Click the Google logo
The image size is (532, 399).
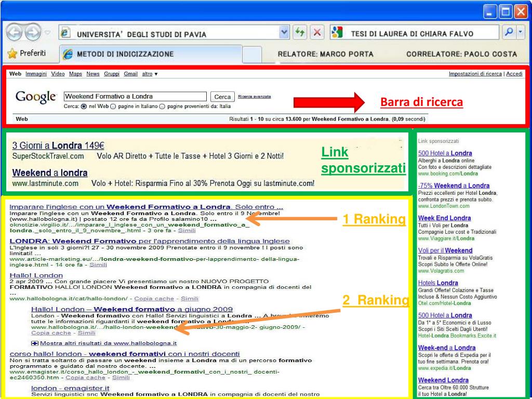36,97
